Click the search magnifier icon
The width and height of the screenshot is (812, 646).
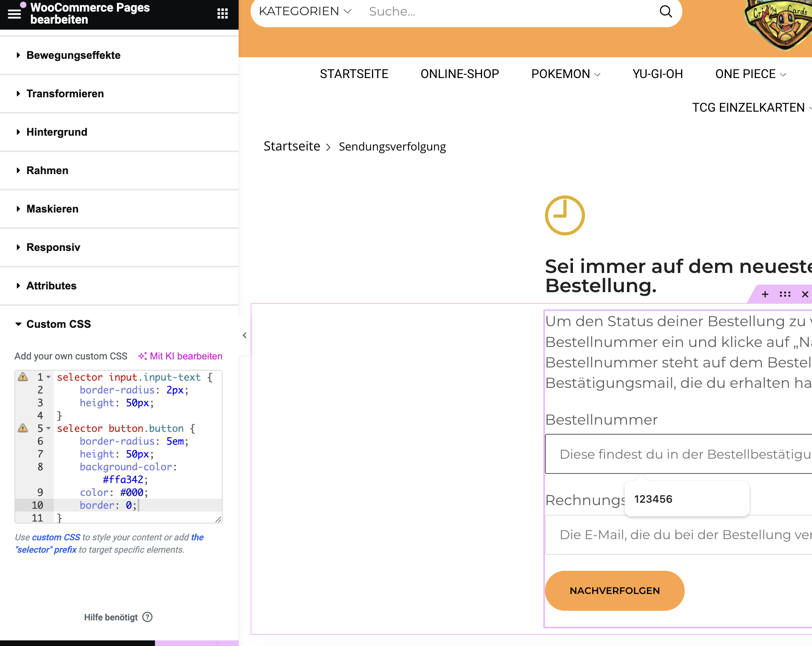(x=665, y=11)
